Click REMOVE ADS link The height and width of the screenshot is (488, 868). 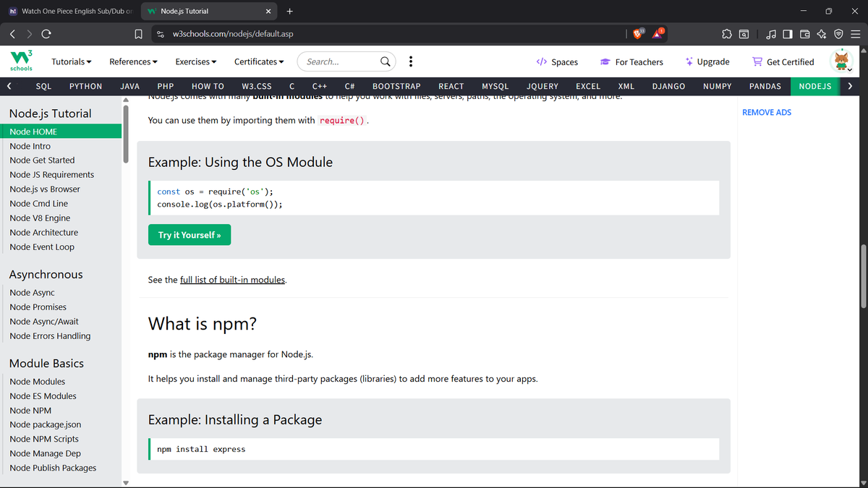point(767,112)
